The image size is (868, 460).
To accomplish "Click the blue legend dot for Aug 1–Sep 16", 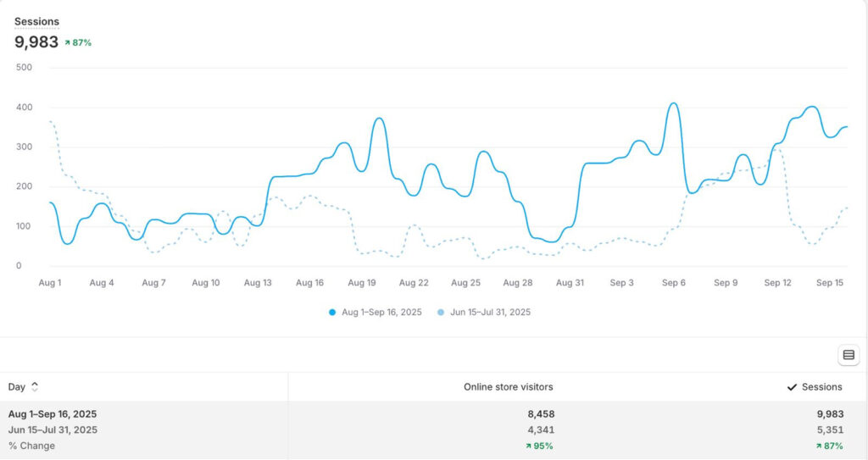I will (332, 313).
